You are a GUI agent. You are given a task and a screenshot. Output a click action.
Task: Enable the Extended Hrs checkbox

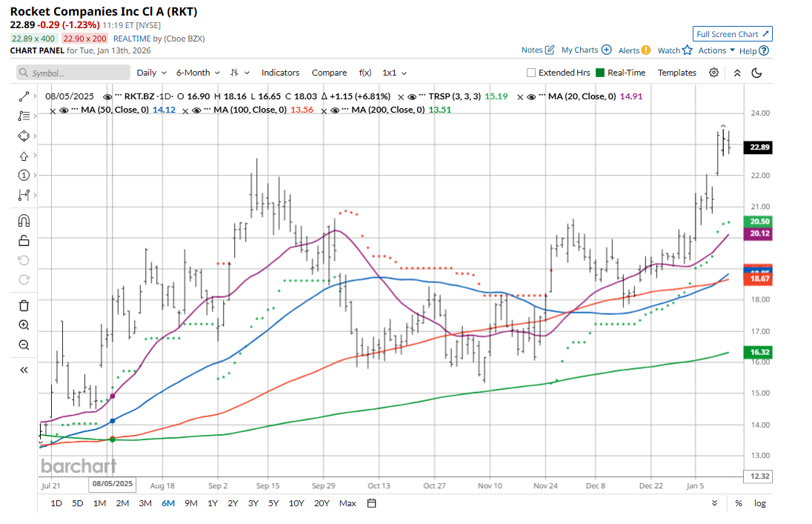(x=531, y=73)
